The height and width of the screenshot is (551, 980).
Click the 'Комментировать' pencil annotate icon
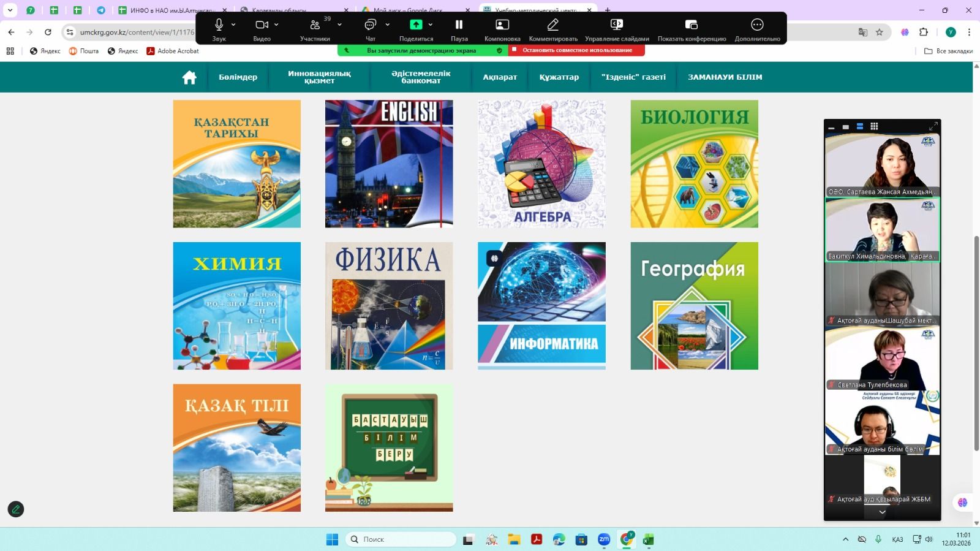(552, 25)
